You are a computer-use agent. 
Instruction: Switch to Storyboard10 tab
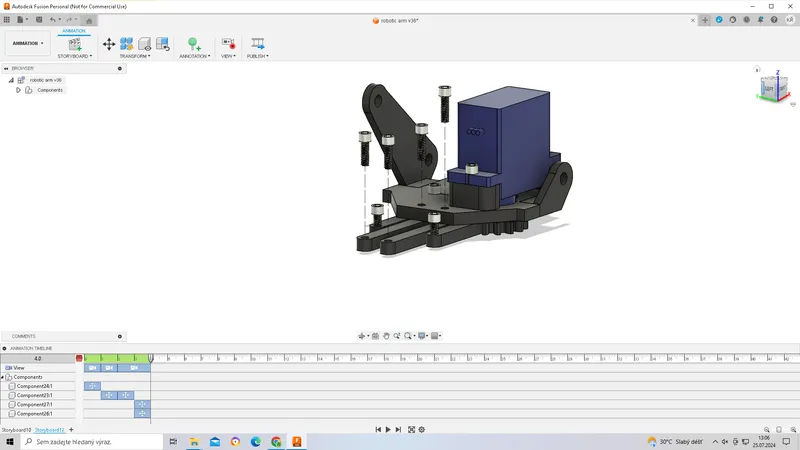[16, 430]
